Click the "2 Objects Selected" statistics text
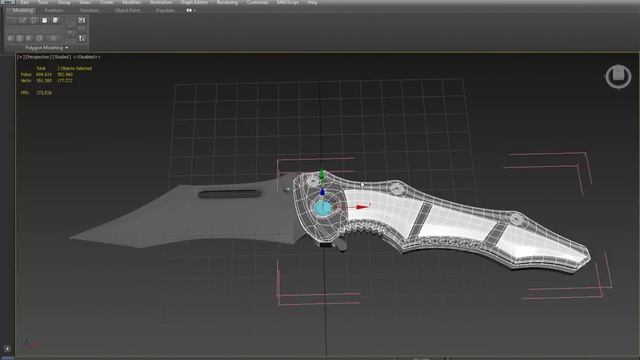This screenshot has height=360, width=640. (74, 68)
